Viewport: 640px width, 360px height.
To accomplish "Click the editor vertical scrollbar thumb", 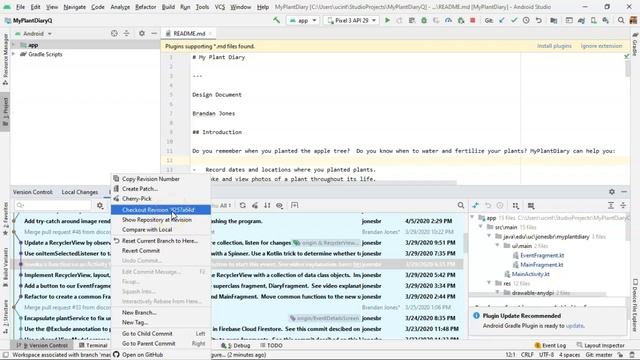I will (627, 69).
